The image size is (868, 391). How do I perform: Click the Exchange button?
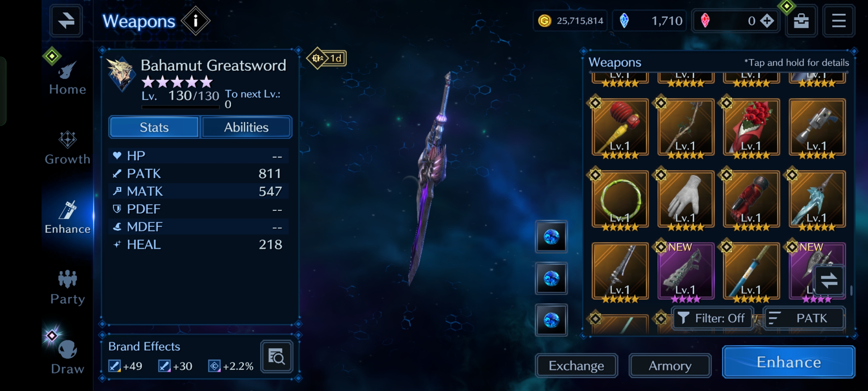click(x=576, y=366)
